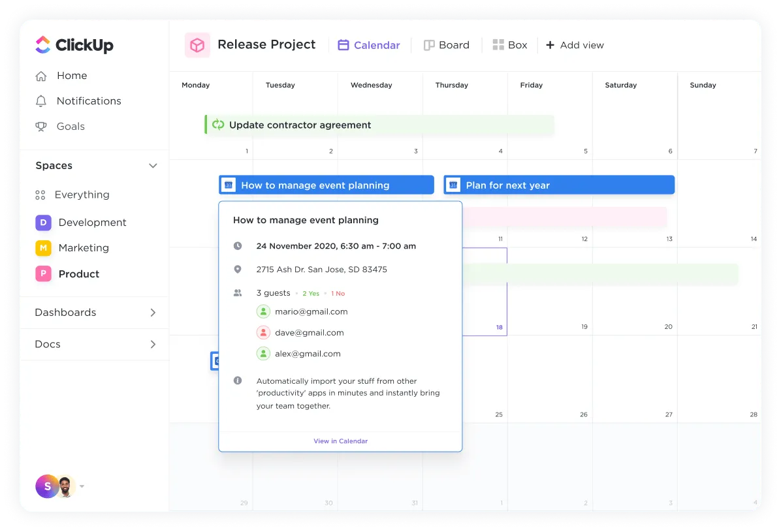Screen dimensions: 781x532
Task: Click the Notifications bell icon
Action: click(41, 101)
